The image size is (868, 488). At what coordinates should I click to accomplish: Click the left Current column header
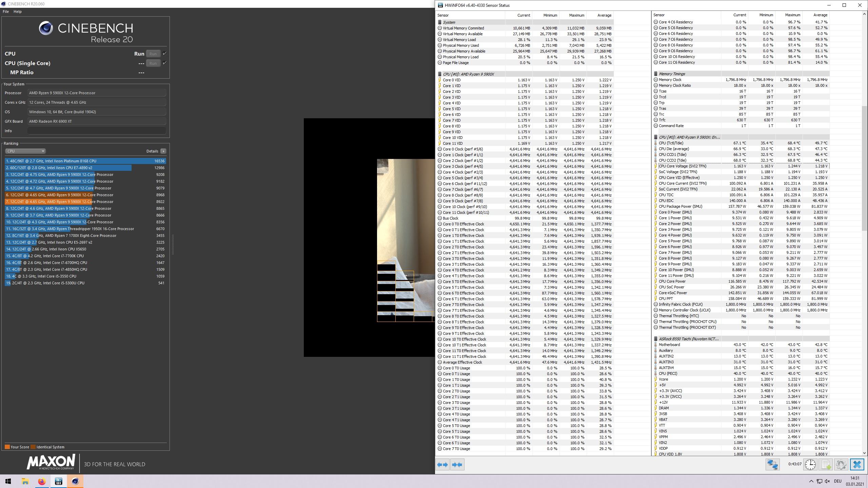(518, 15)
